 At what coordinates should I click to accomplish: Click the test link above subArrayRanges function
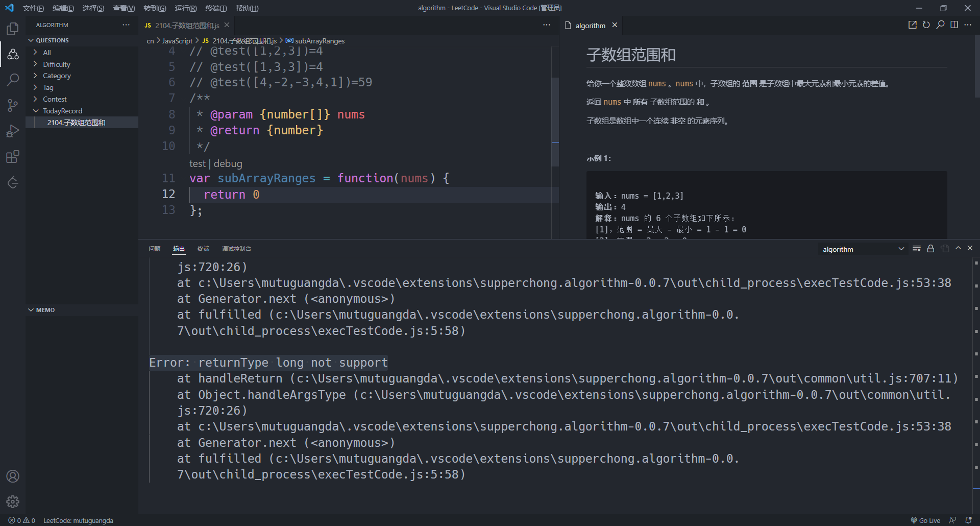pyautogui.click(x=197, y=163)
